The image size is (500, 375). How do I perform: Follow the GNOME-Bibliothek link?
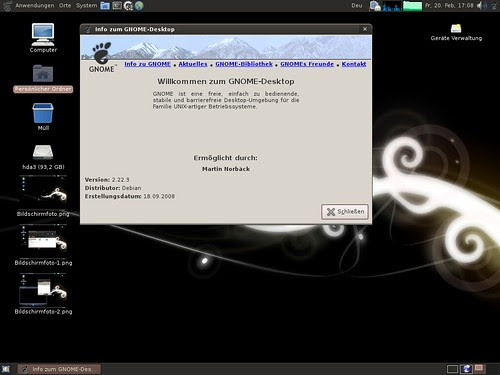coord(244,64)
